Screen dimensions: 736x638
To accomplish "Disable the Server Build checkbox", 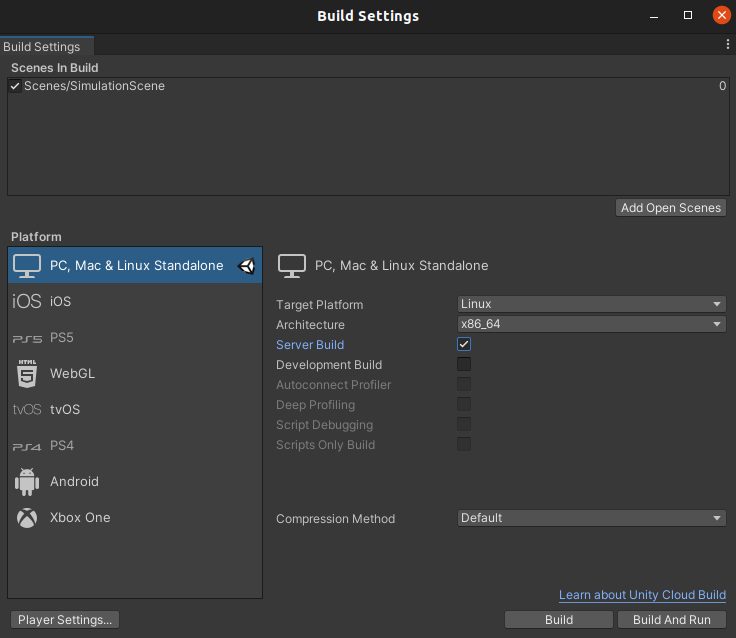I will [464, 344].
